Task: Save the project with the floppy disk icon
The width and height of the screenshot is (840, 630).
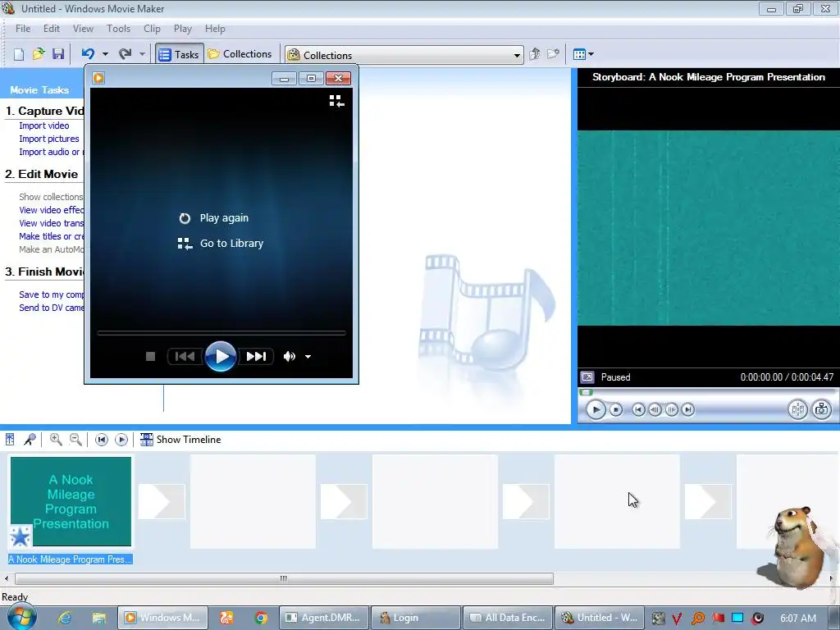Action: tap(58, 54)
